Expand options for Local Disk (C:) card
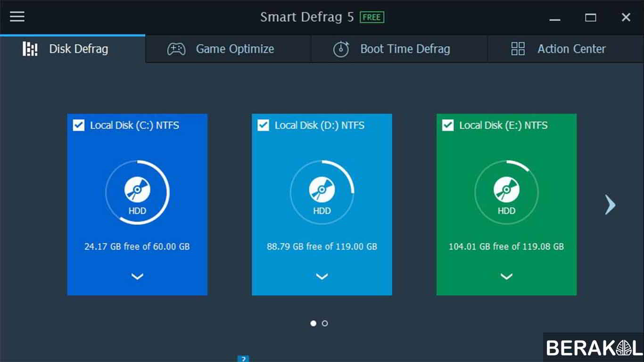 (x=137, y=277)
